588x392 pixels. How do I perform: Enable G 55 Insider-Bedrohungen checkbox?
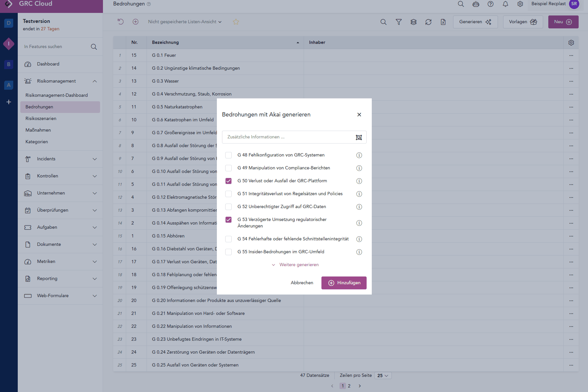[x=228, y=252]
